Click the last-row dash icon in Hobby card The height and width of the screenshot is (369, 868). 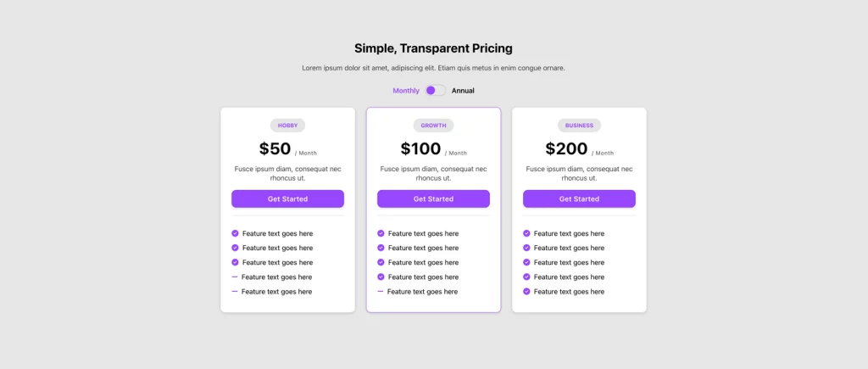(235, 291)
